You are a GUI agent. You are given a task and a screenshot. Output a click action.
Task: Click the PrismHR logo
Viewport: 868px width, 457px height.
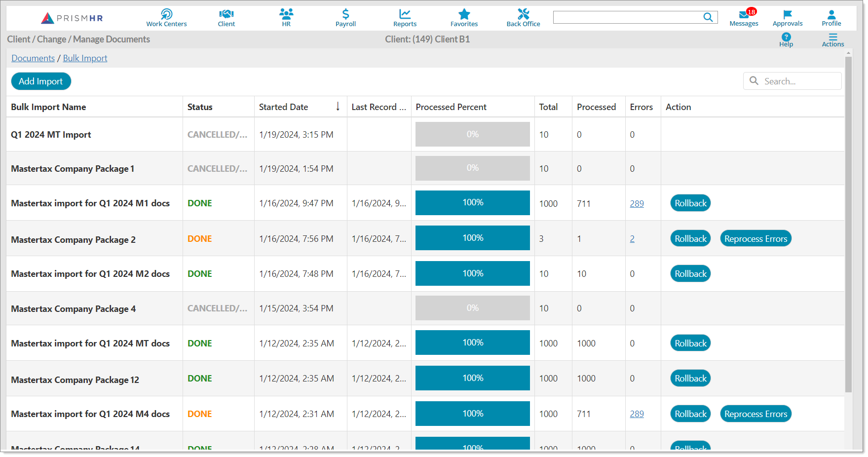coord(72,18)
